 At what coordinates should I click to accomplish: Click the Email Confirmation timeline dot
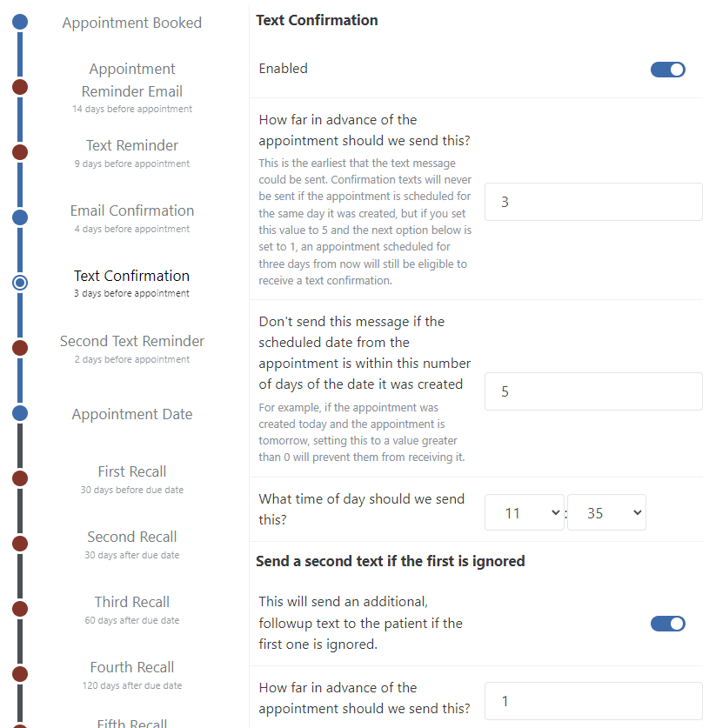20,217
